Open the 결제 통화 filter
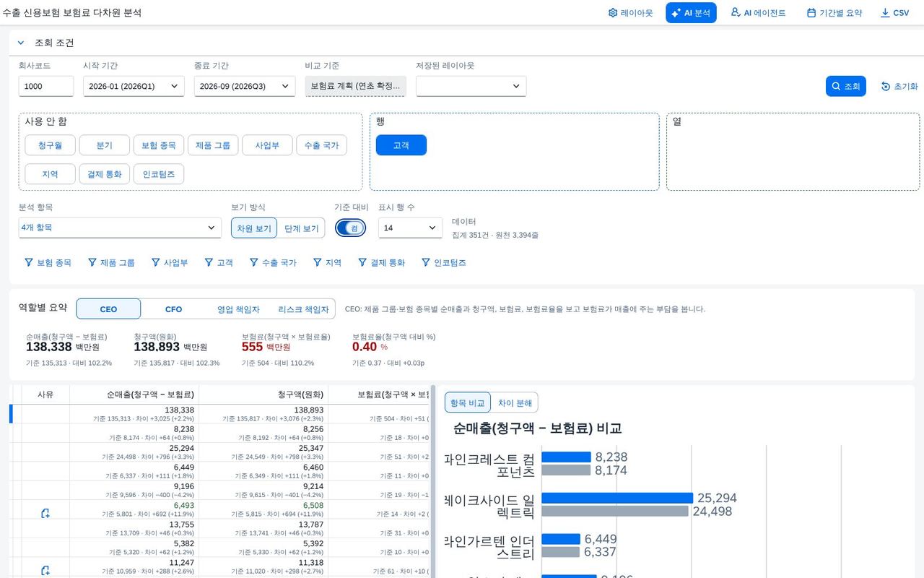 pos(382,262)
